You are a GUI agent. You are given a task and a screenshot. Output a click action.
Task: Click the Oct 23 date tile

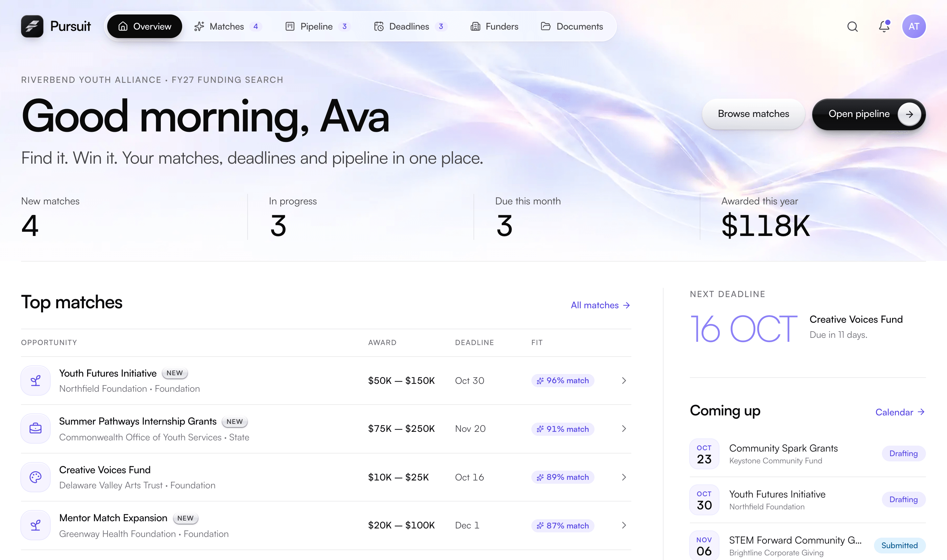tap(704, 454)
